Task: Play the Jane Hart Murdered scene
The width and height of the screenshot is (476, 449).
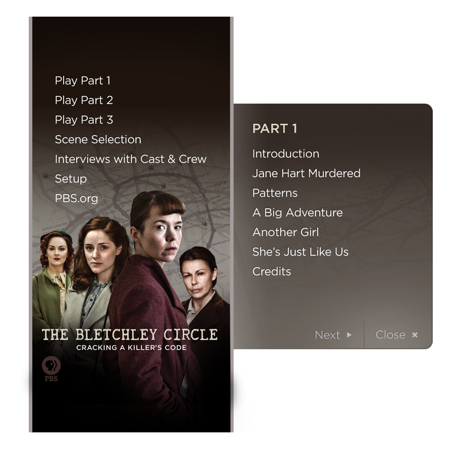Action: 306,173
